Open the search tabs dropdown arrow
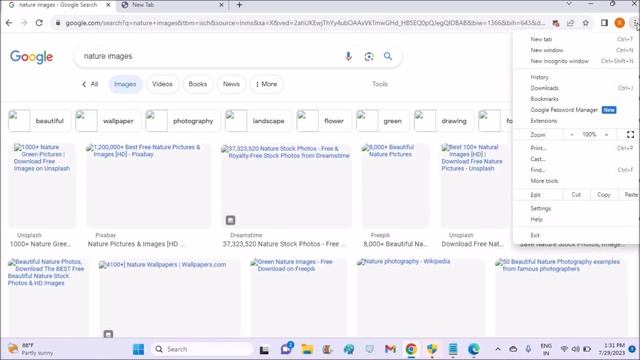640x360 pixels. click(x=569, y=4)
